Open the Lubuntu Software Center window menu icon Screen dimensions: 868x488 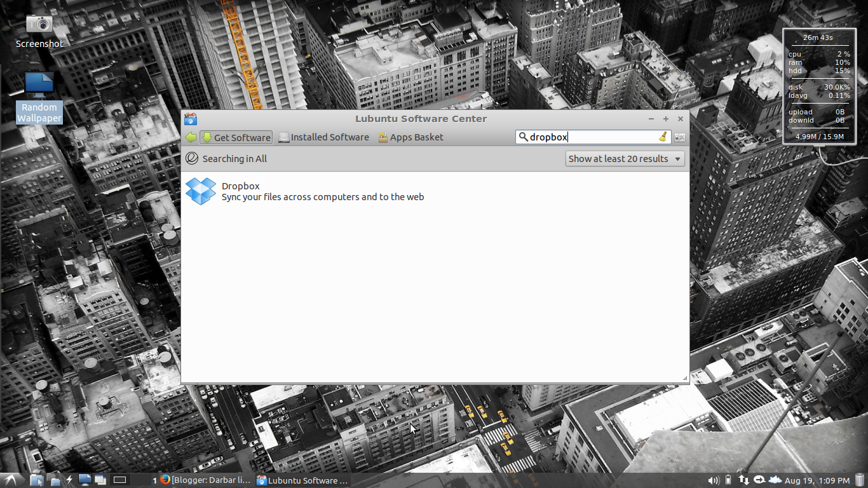[x=190, y=118]
